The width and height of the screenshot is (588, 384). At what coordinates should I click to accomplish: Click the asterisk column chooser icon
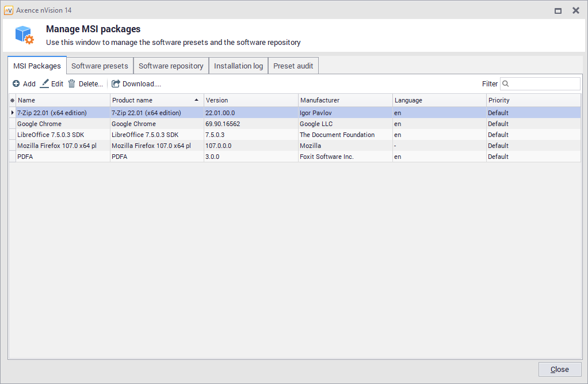click(x=12, y=100)
